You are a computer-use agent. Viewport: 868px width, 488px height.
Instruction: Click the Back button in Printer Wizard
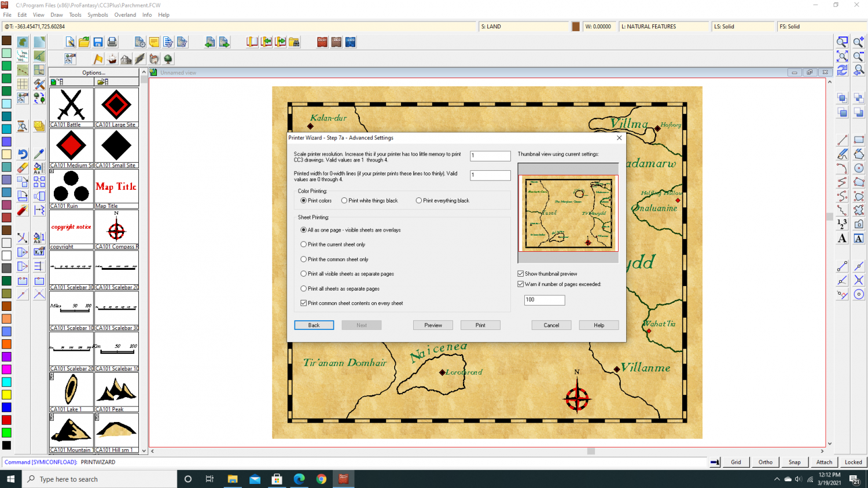314,325
